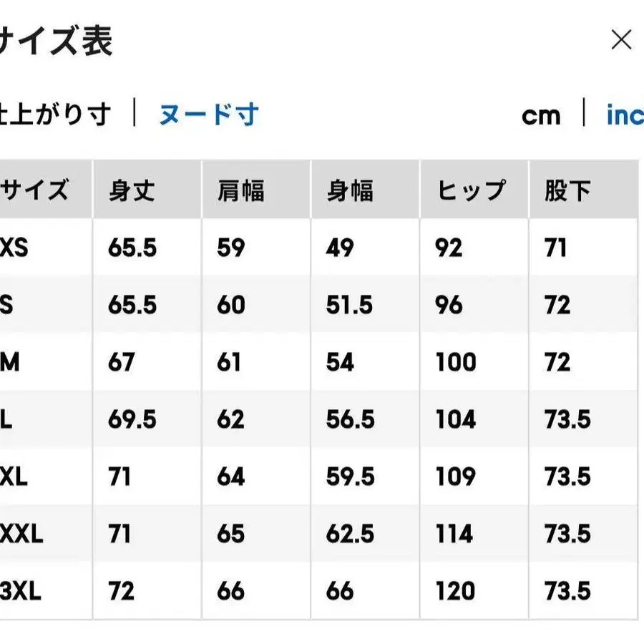Click the 身丈 value 67 in M row
644x644 pixels.
[x=122, y=363]
